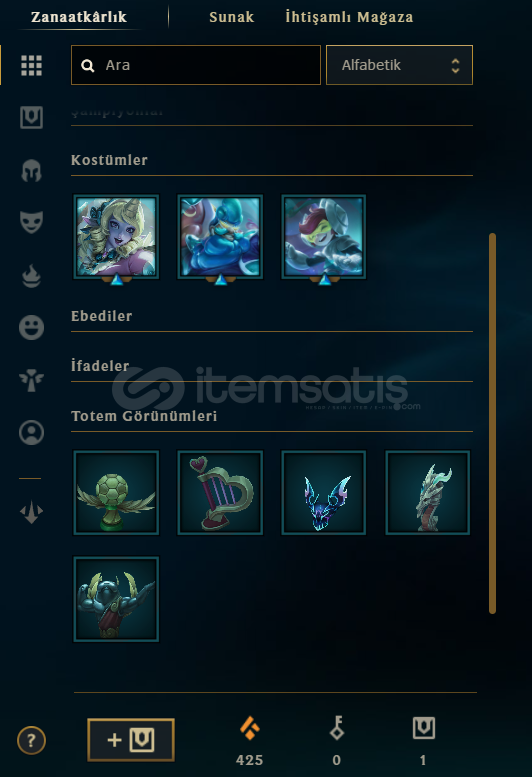Filter loot by summoner icons
Image resolution: width=532 pixels, height=777 pixels.
click(x=31, y=433)
